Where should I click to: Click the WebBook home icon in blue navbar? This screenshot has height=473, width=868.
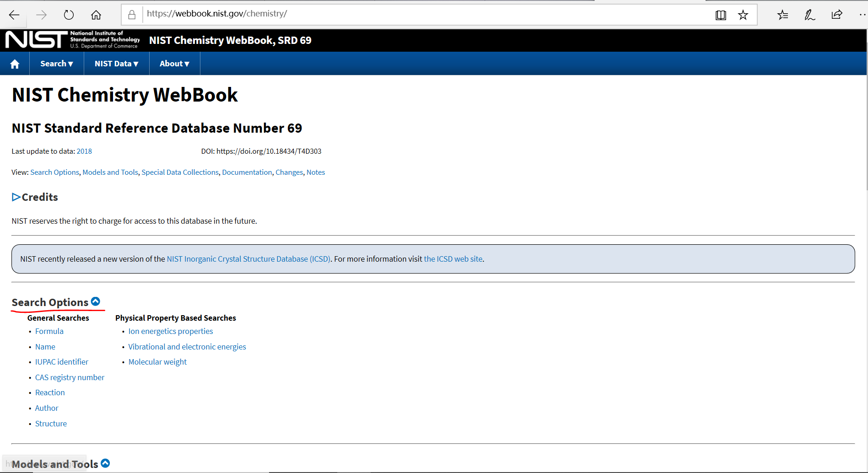[x=15, y=64]
